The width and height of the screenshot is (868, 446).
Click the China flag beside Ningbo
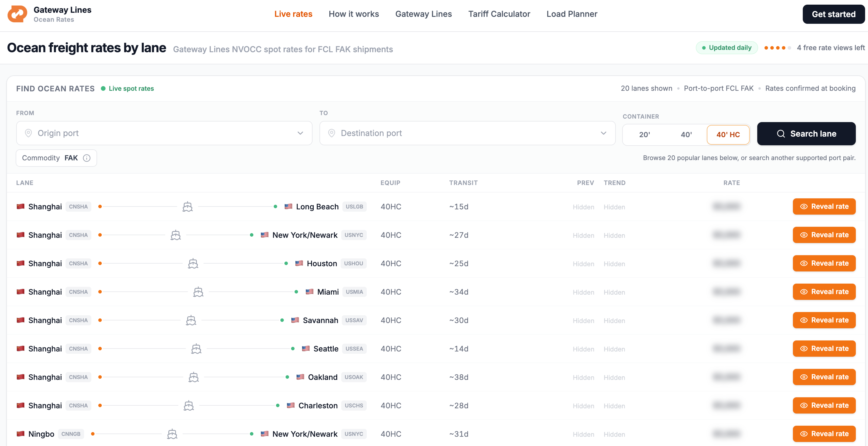point(21,434)
